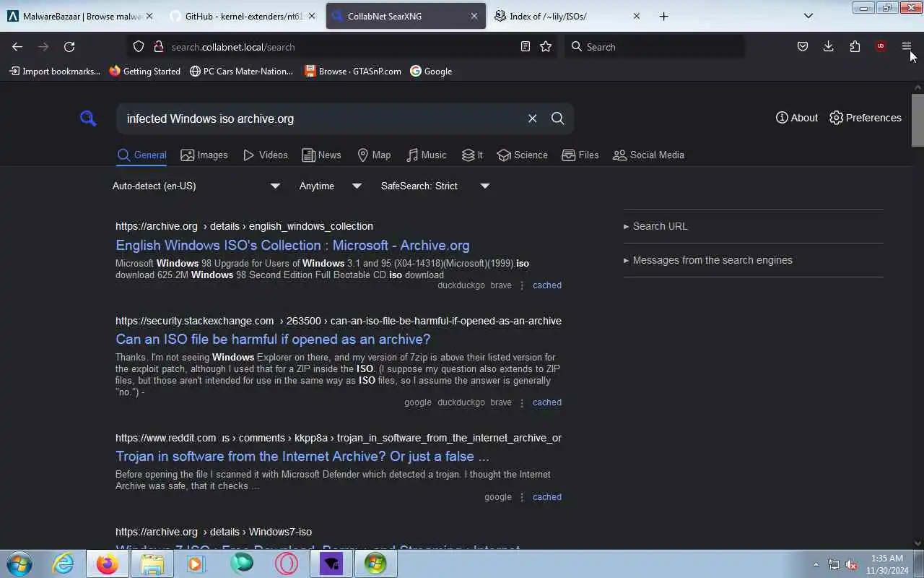
Task: Open more options dots on archive.org result
Action: [522, 285]
